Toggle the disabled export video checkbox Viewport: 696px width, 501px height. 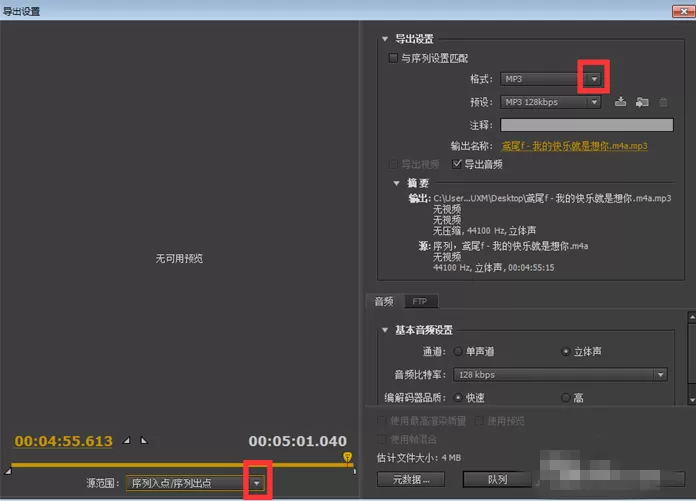pos(393,164)
